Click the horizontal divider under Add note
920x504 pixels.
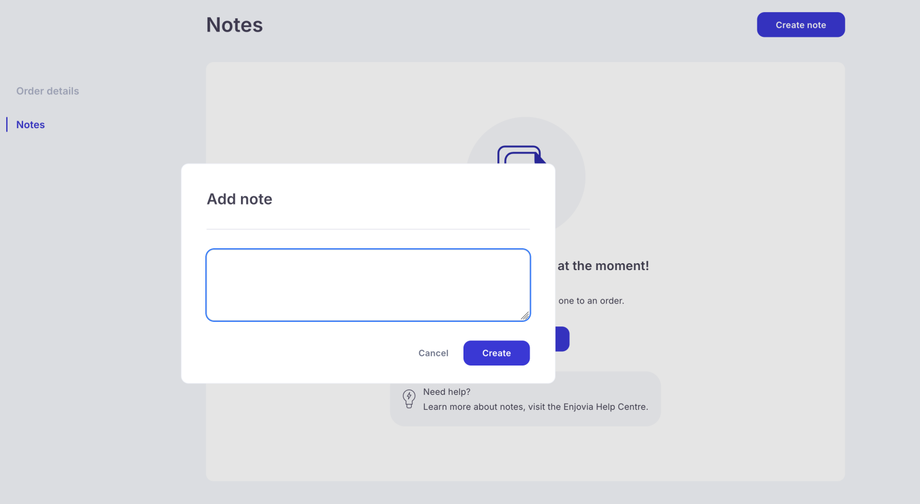tap(368, 230)
